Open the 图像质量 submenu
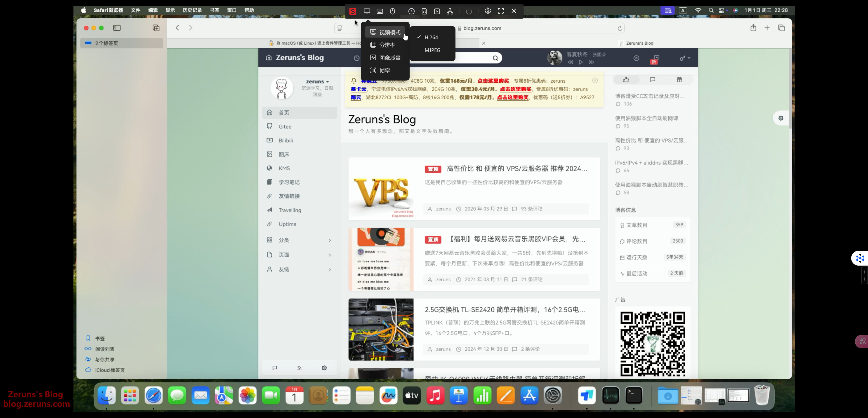 [389, 58]
